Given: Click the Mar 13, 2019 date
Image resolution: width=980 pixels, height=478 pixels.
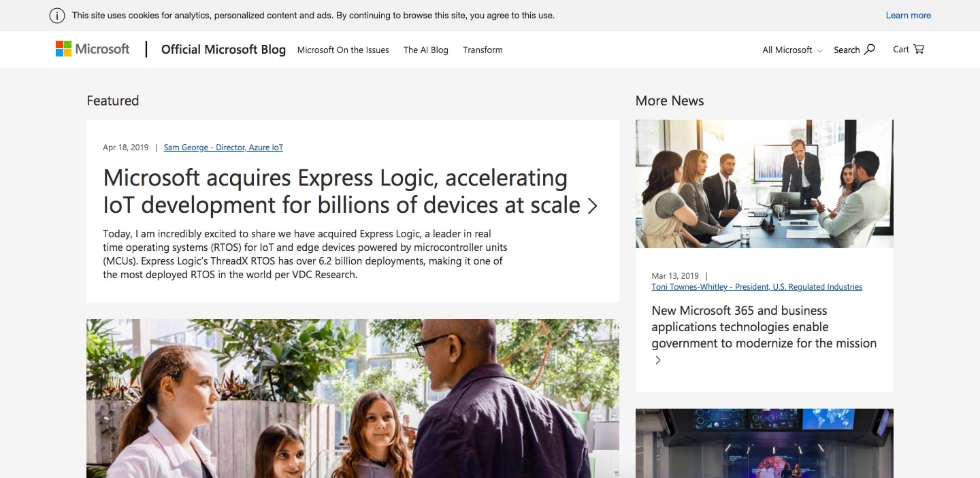Looking at the screenshot, I should coord(675,276).
